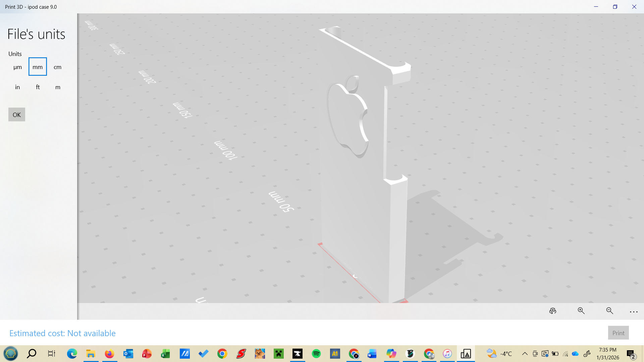This screenshot has width=644, height=362.
Task: Zoom in on the 3D model
Action: pos(581,311)
